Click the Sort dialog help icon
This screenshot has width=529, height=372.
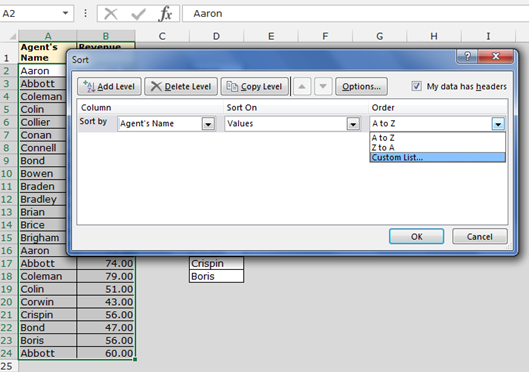tap(467, 56)
